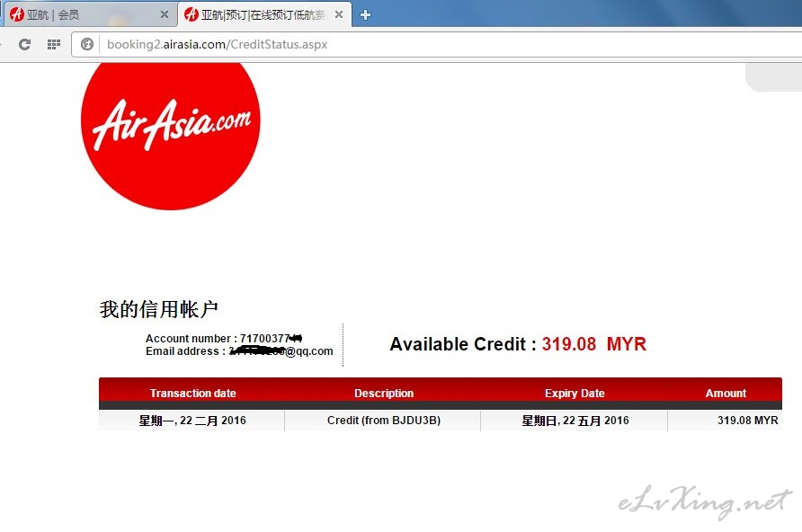802x532 pixels.
Task: Click the 星期日, 22 五月 2016 expiry cell
Action: point(575,421)
